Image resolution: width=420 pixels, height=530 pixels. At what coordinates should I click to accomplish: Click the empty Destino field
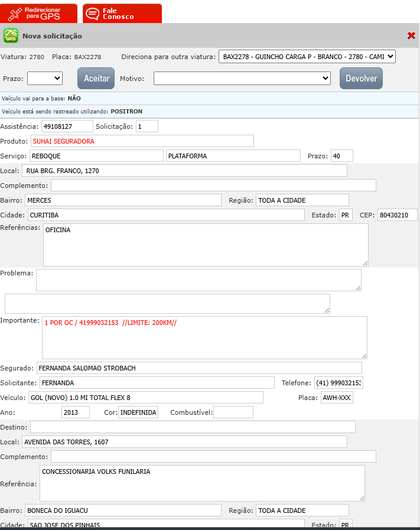pos(193,427)
